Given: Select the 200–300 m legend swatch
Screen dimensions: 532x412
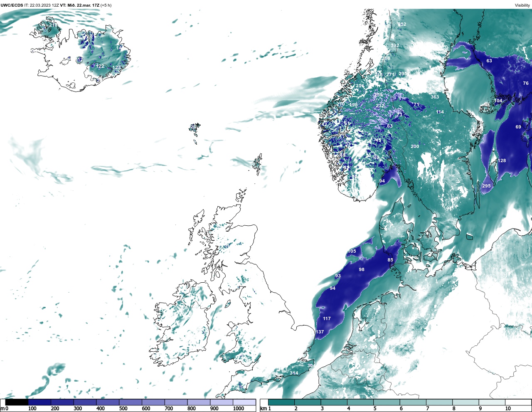Looking at the screenshot, I should (62, 402).
